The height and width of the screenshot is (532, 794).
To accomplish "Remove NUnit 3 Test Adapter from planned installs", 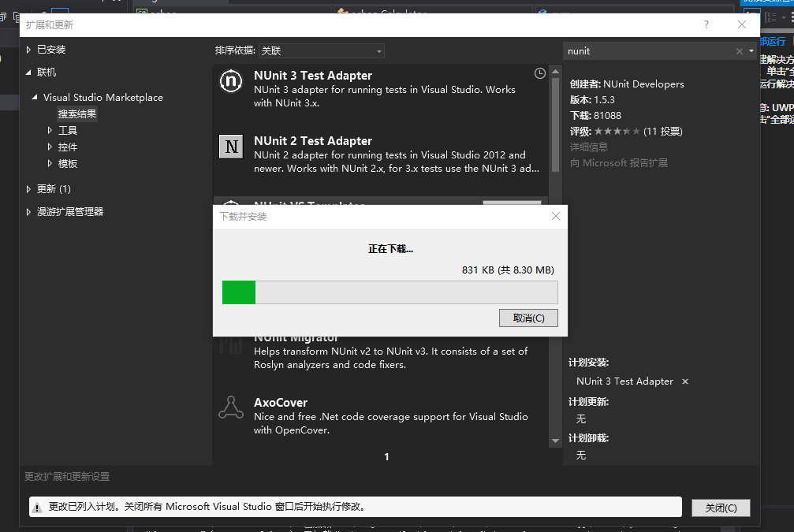I will (685, 381).
